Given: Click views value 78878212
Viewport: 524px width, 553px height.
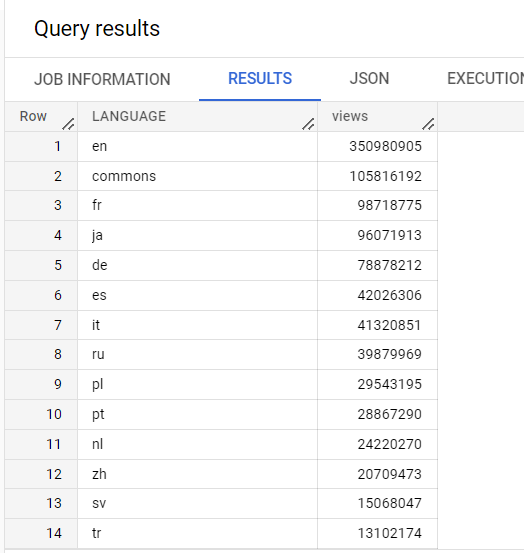Looking at the screenshot, I should (390, 265).
